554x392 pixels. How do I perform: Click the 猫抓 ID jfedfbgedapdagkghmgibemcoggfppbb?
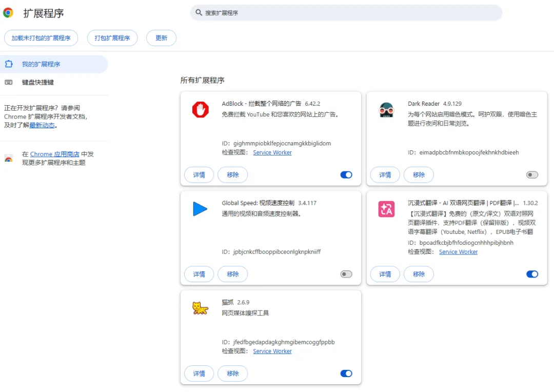pos(284,342)
